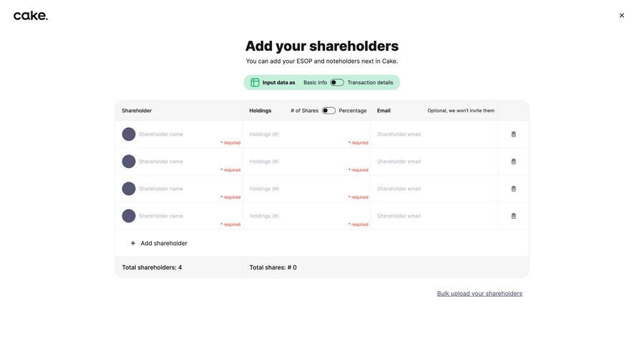This screenshot has height=346, width=644.
Task: Toggle Basic info to Transaction details
Action: tap(337, 82)
